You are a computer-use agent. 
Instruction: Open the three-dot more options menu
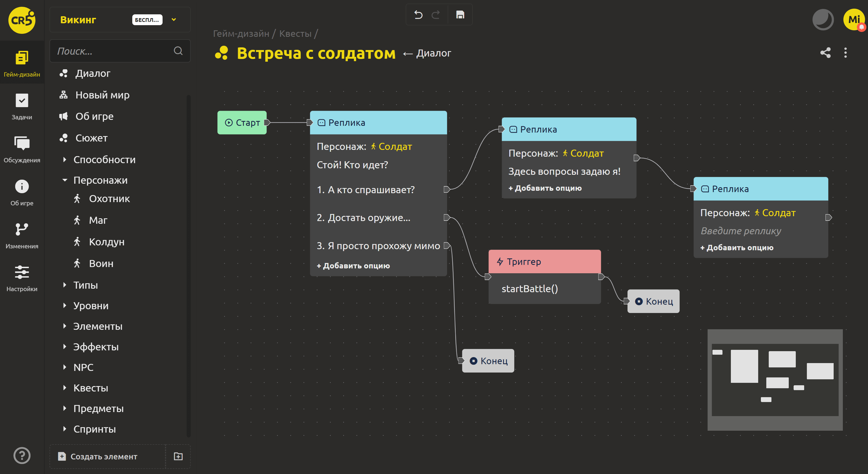846,52
